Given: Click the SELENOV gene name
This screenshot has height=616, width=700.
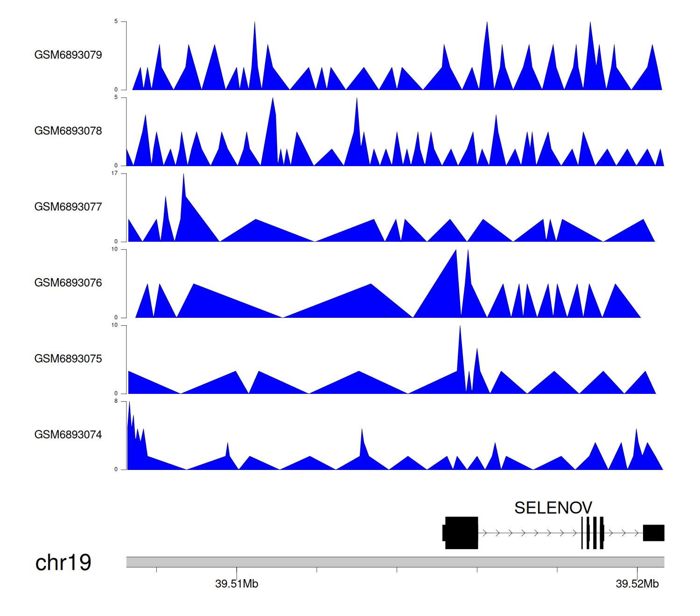Looking at the screenshot, I should [553, 508].
